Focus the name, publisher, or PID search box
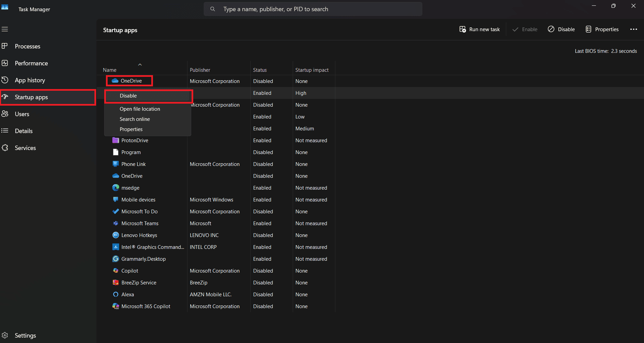The width and height of the screenshot is (644, 343). tap(313, 9)
